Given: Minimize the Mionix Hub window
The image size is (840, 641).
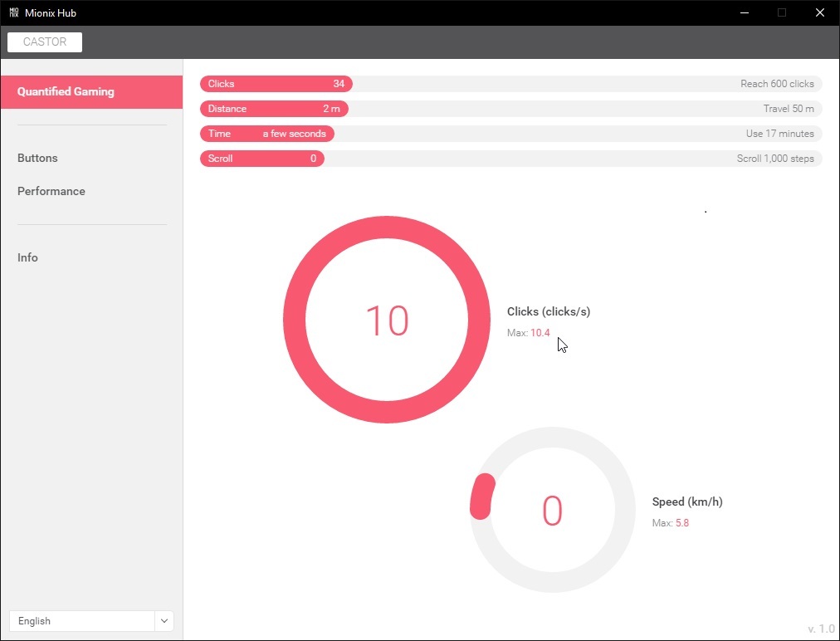Looking at the screenshot, I should point(744,12).
